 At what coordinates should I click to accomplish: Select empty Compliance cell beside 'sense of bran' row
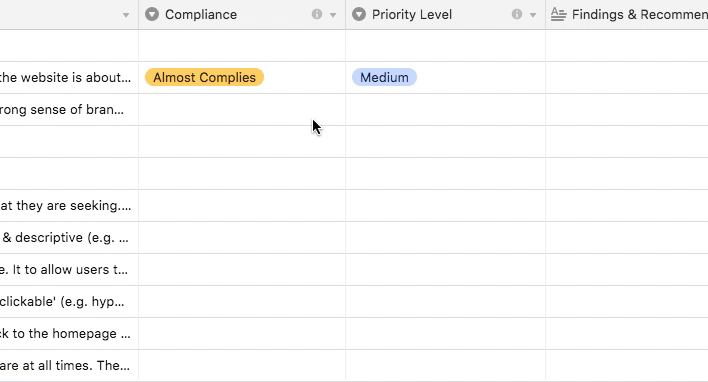(x=242, y=110)
